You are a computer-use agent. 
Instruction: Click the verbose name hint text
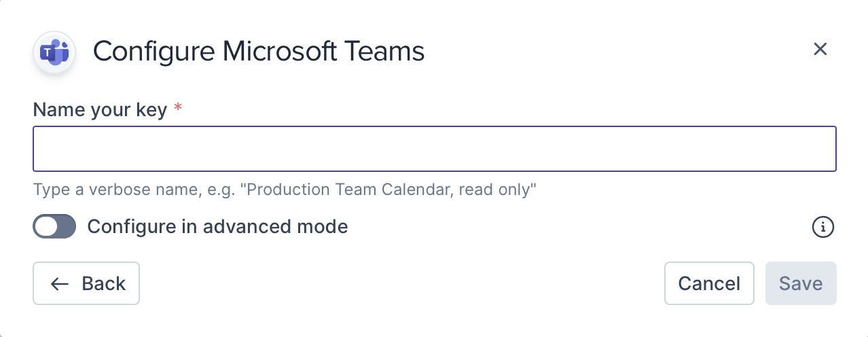(285, 189)
